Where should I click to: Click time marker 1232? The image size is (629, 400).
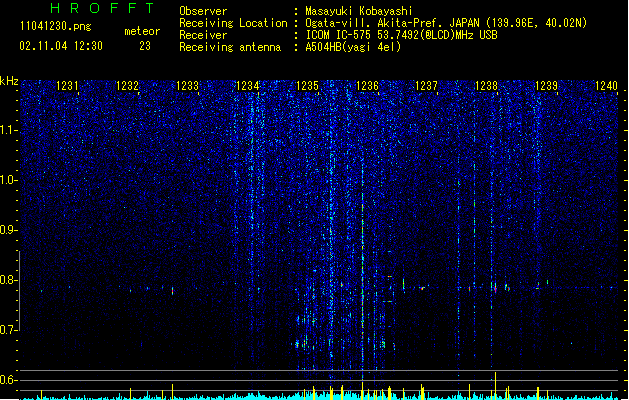pyautogui.click(x=127, y=86)
